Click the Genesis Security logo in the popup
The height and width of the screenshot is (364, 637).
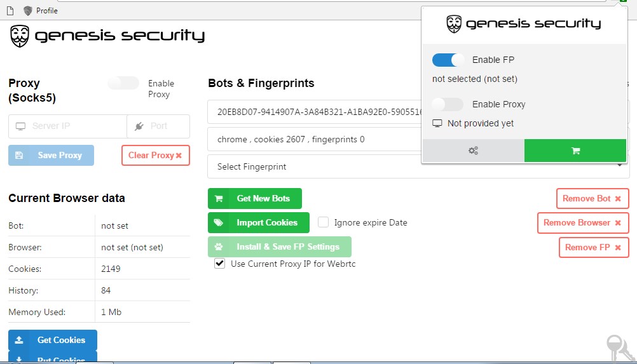[x=524, y=24]
